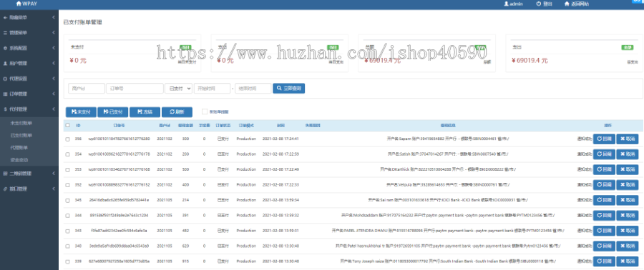This screenshot has height=270, width=644.
Task: Focus the 开始时间 date field
Action: 212,88
